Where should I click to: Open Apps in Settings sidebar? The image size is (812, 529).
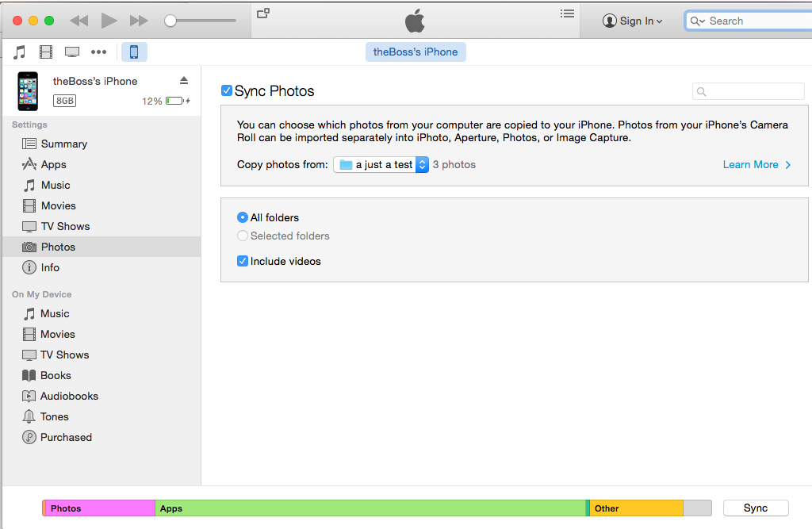point(101,164)
